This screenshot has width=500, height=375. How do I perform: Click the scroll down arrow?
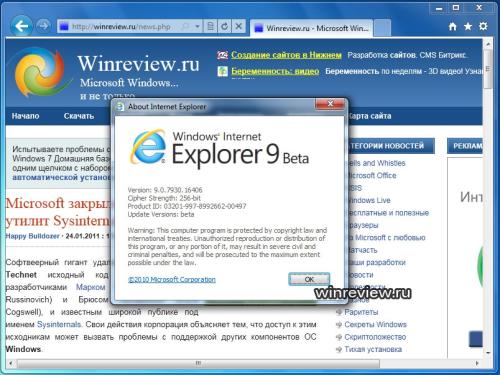pyautogui.click(x=488, y=353)
